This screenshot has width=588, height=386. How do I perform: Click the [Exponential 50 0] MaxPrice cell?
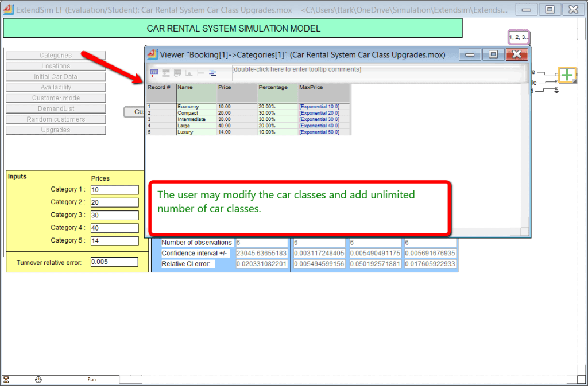click(x=324, y=132)
